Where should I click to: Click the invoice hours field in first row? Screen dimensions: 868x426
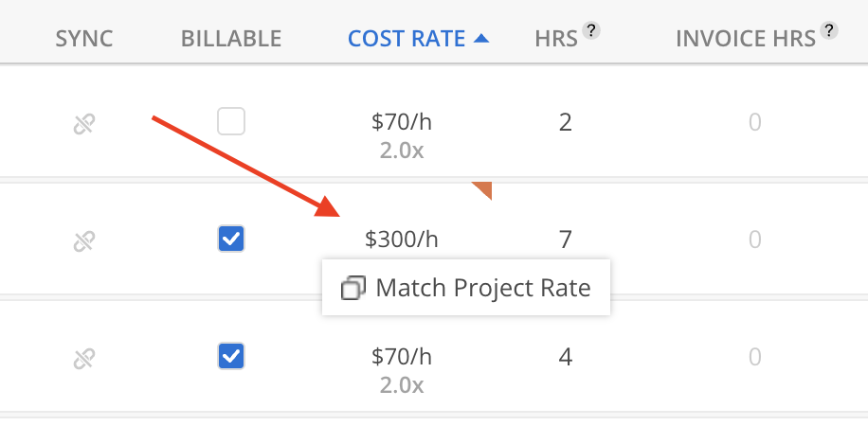pyautogui.click(x=754, y=123)
